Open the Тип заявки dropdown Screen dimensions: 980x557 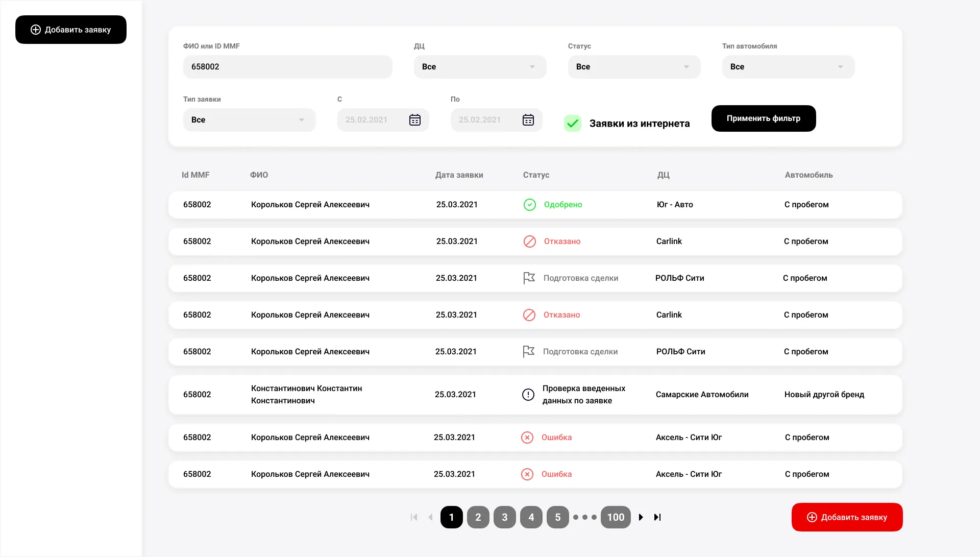[250, 120]
